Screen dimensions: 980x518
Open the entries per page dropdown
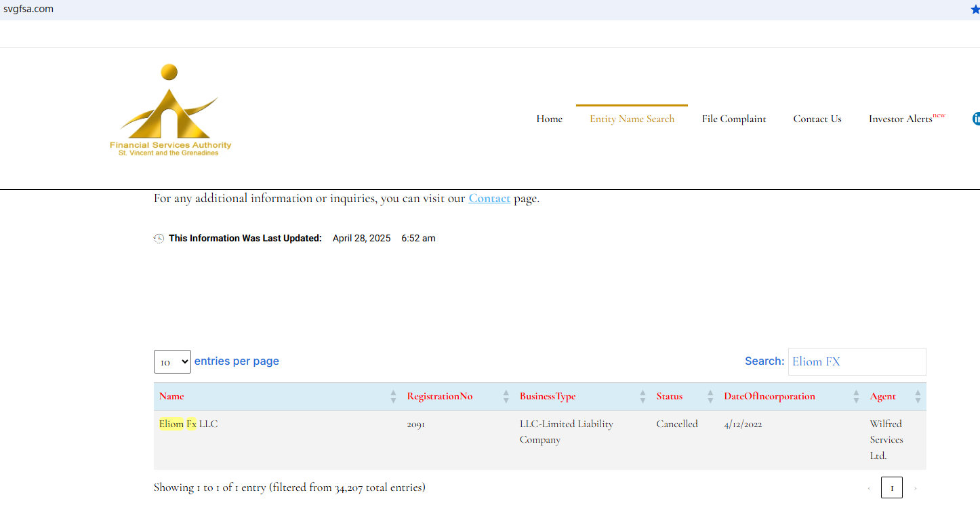(x=172, y=362)
